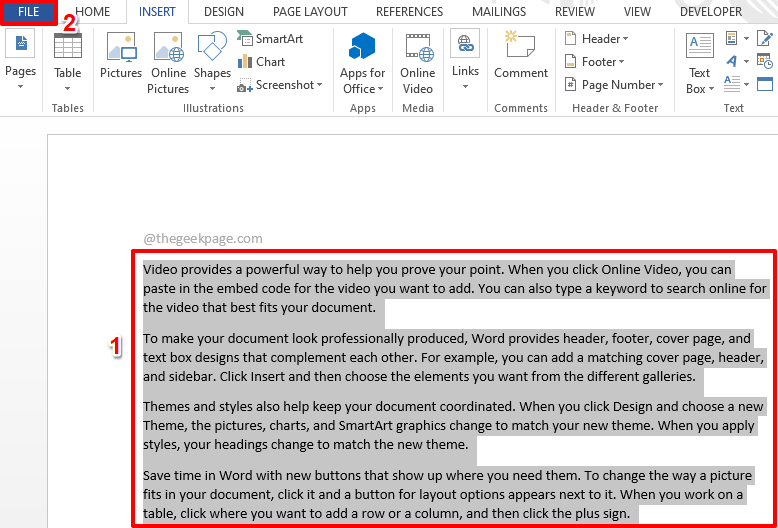
Task: Open Online Pictures search
Action: (x=168, y=60)
